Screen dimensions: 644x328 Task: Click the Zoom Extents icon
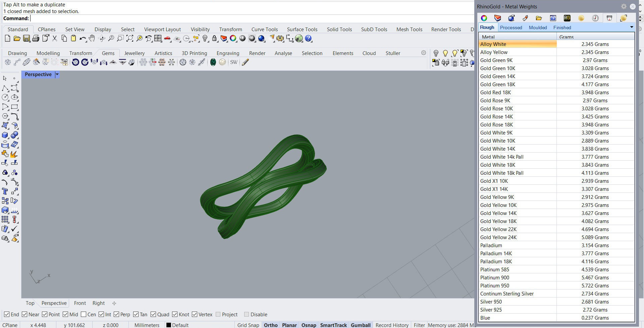(x=130, y=39)
